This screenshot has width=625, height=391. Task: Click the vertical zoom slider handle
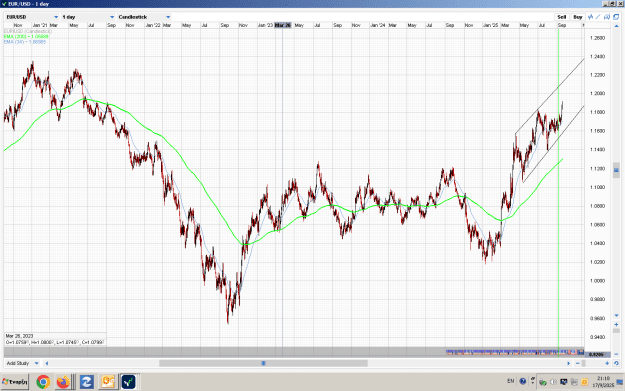(x=616, y=331)
